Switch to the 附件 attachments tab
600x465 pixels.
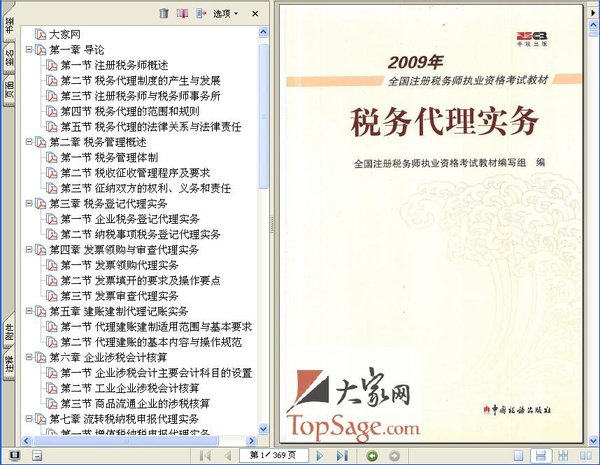(9, 331)
